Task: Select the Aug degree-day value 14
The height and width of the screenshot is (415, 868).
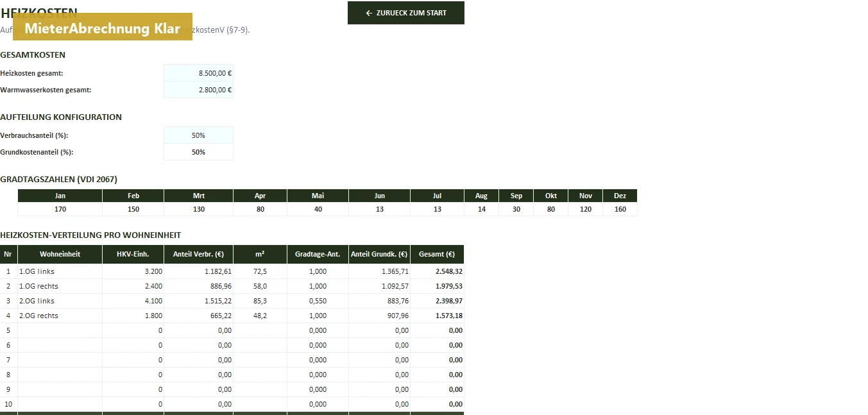Action: click(x=482, y=209)
